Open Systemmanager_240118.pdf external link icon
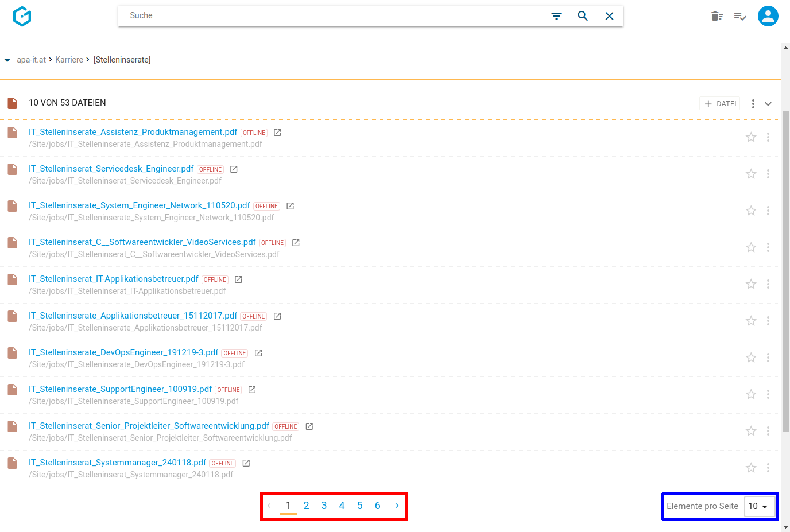The height and width of the screenshot is (532, 790). [x=246, y=463]
